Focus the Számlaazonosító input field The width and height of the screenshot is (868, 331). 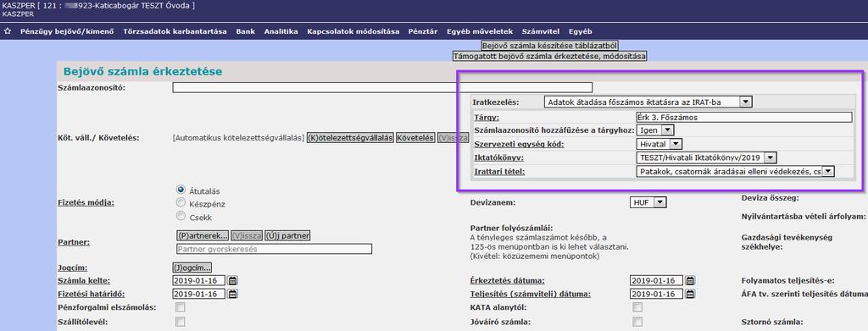tap(382, 87)
